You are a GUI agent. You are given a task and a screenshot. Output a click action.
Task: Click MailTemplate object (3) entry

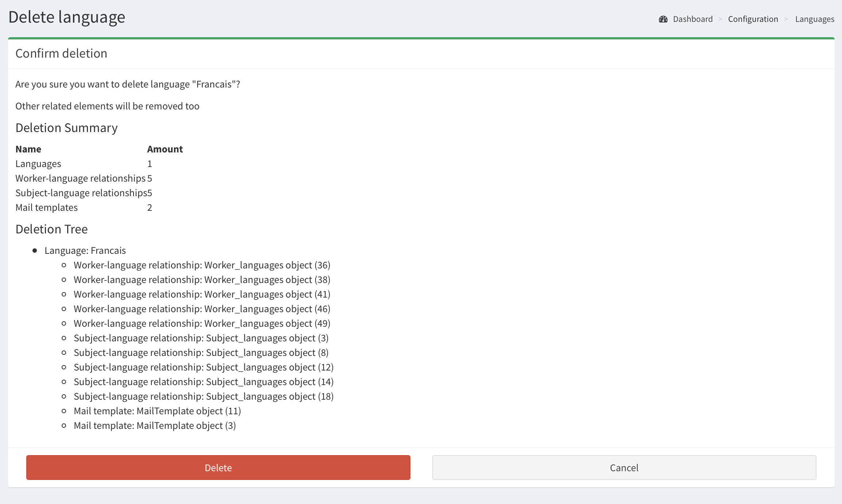[155, 426]
